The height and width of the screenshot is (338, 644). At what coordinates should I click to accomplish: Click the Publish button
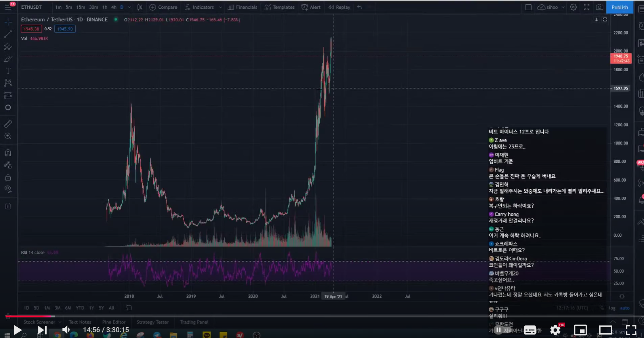tap(619, 7)
